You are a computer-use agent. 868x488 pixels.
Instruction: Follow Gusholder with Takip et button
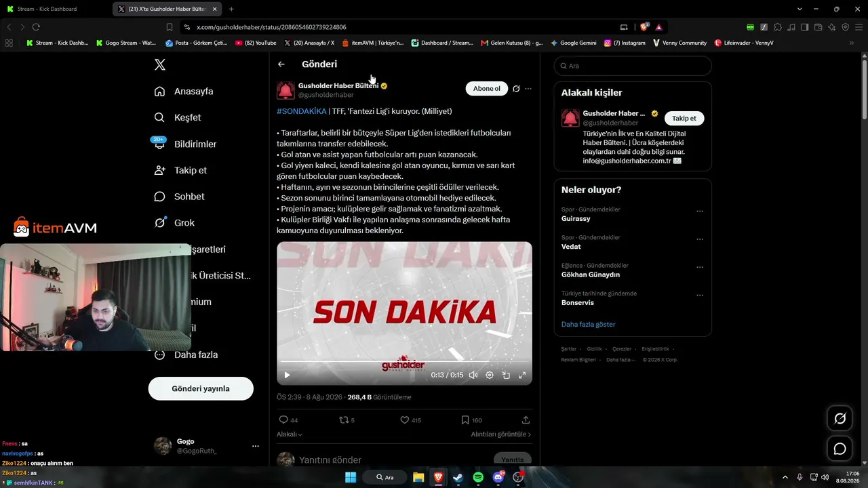point(684,118)
